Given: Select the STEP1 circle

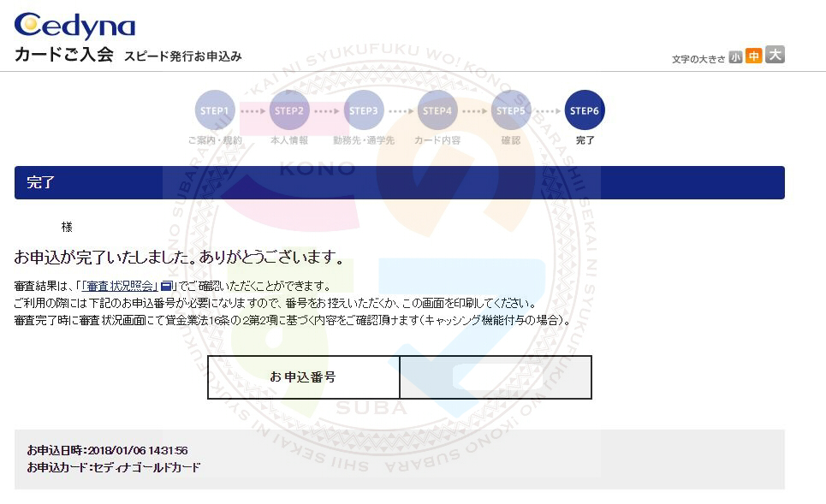Looking at the screenshot, I should pyautogui.click(x=215, y=110).
